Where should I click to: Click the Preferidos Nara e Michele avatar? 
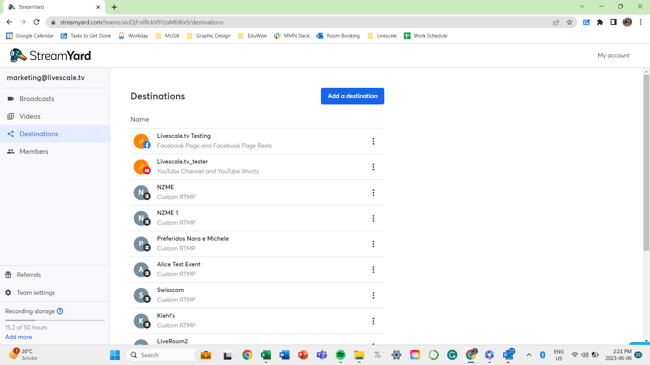tap(141, 244)
